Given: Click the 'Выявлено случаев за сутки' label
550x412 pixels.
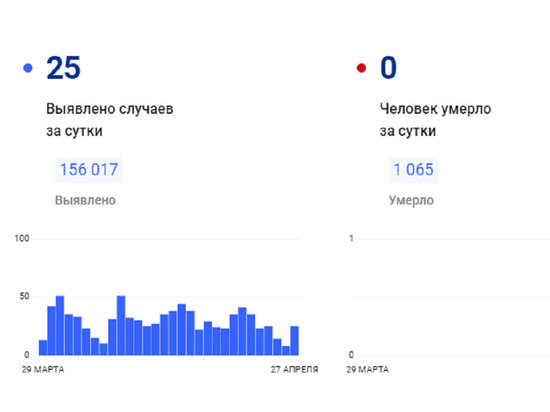Looking at the screenshot, I should point(110,120).
